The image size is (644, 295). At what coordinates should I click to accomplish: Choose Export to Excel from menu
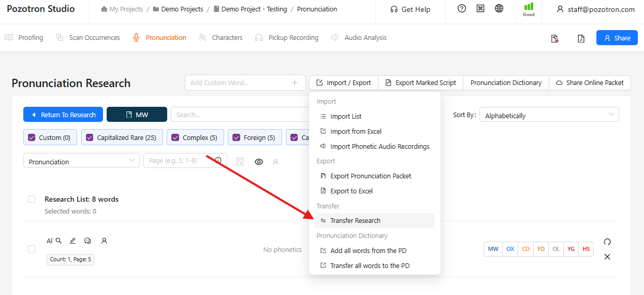[351, 191]
